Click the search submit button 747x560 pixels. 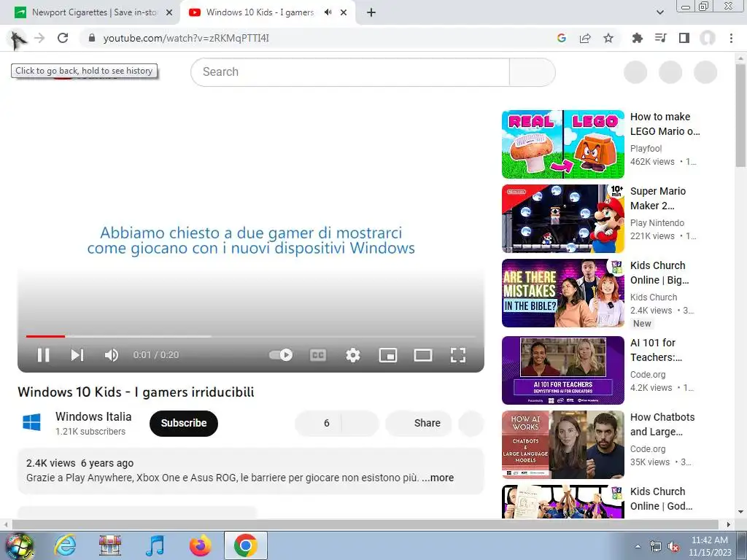532,72
